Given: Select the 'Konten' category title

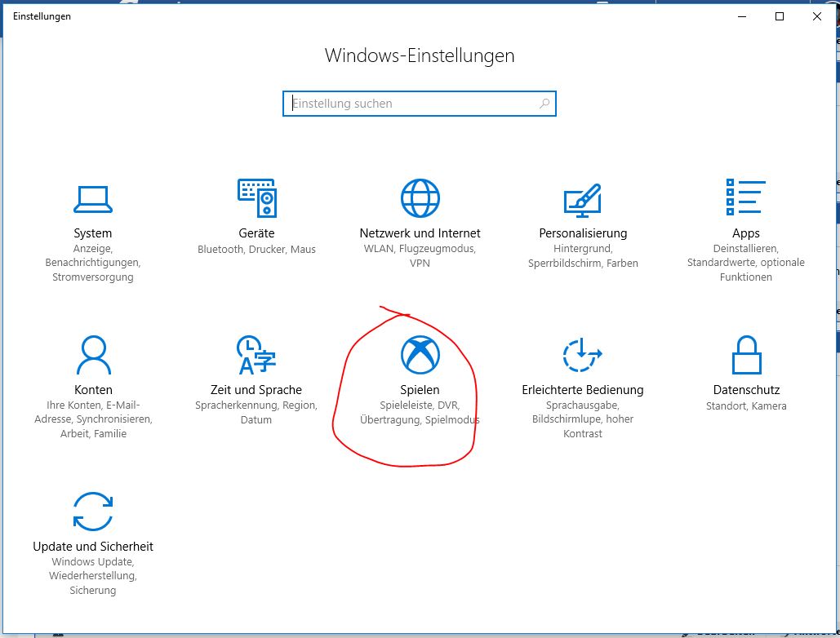Looking at the screenshot, I should [x=93, y=390].
